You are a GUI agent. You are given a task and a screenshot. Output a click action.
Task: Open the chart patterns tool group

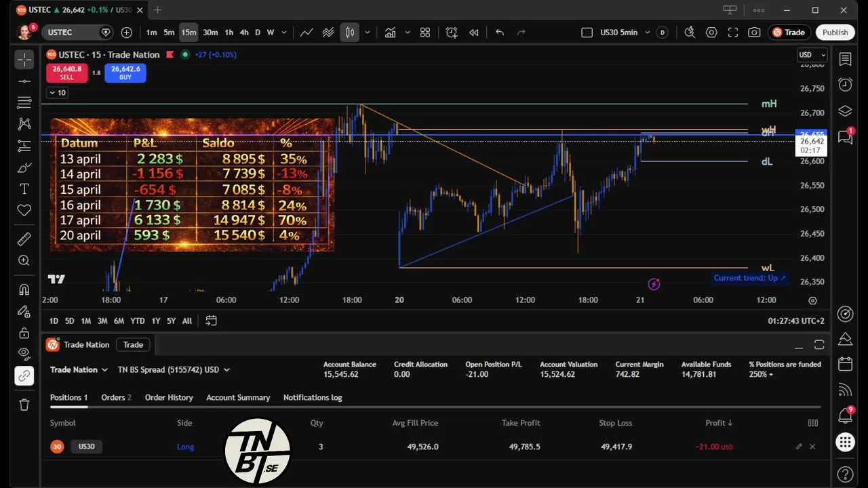click(24, 124)
